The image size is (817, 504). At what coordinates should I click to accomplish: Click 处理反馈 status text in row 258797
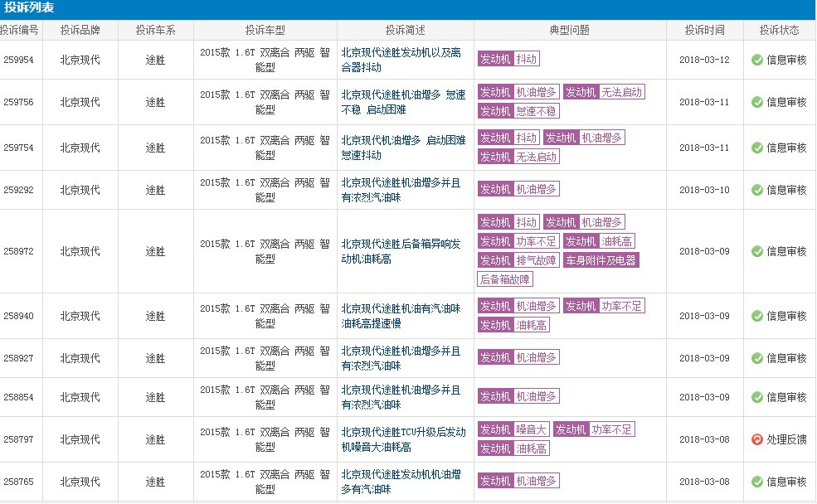[786, 439]
